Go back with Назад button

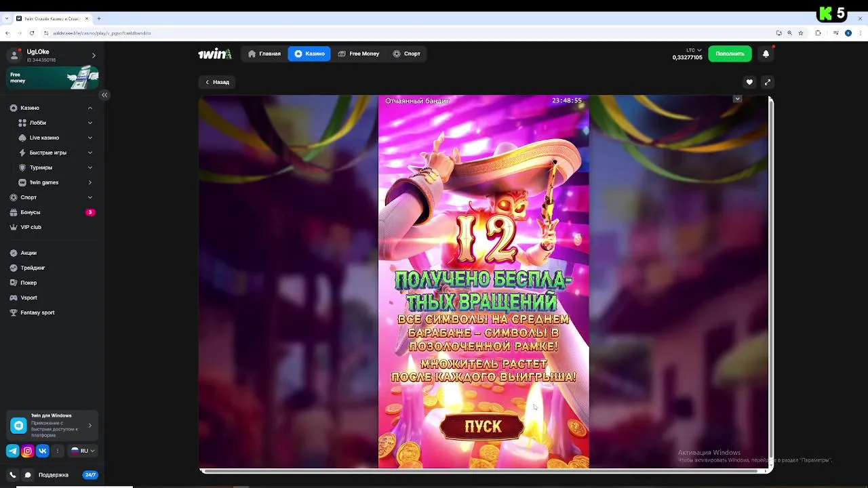(x=217, y=82)
